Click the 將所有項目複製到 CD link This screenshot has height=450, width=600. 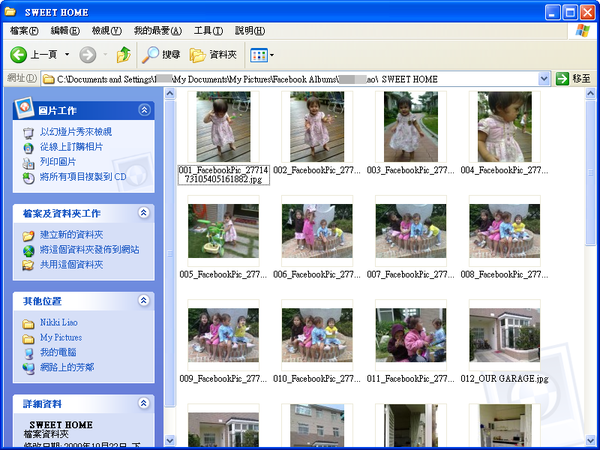(83, 177)
